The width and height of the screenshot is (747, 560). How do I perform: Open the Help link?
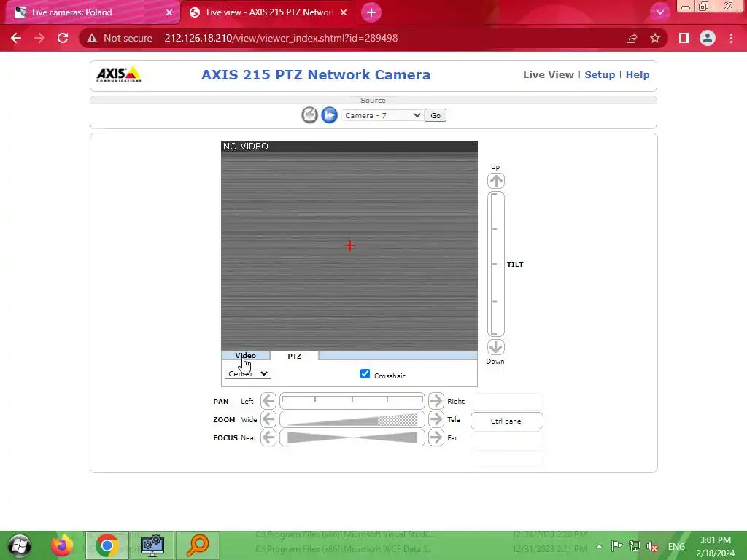click(x=638, y=75)
